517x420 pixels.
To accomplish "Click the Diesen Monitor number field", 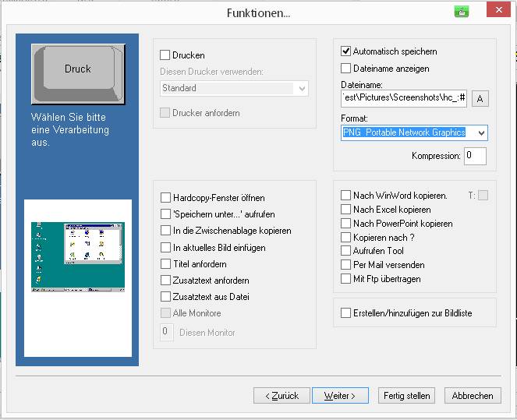I will point(167,332).
